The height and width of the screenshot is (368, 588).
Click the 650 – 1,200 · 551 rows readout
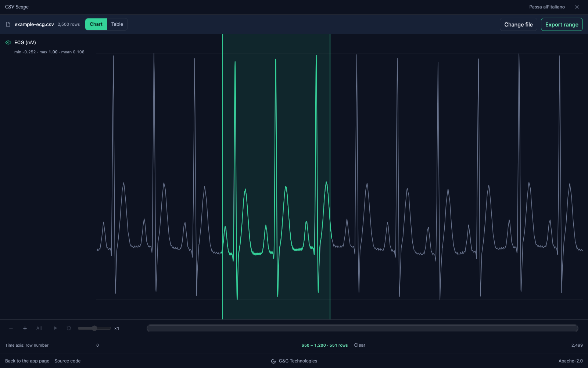point(325,345)
